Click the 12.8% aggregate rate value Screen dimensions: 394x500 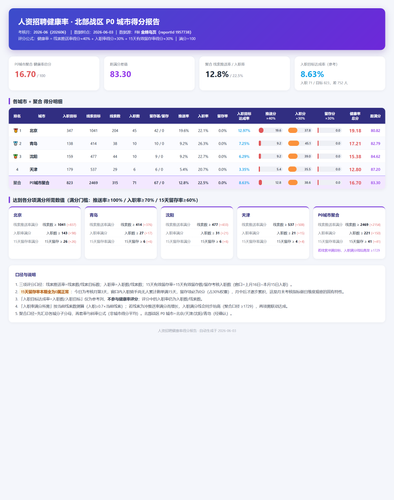coord(217,74)
